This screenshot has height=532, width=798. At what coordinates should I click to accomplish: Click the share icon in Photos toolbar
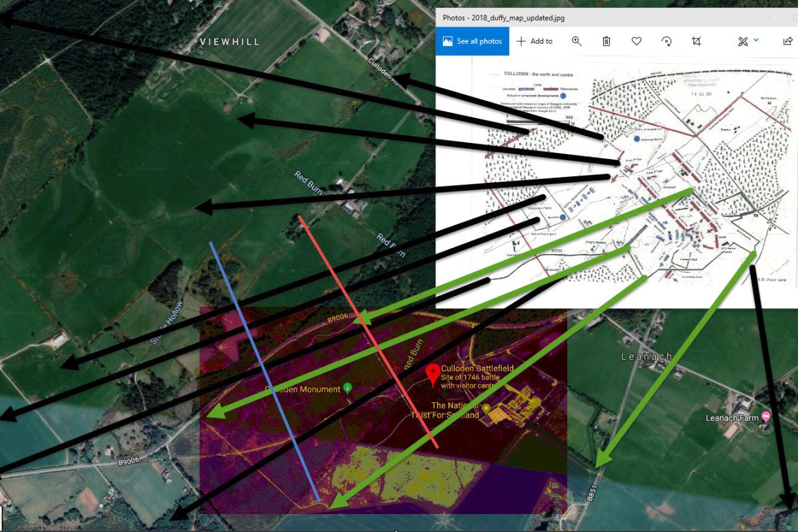click(787, 41)
